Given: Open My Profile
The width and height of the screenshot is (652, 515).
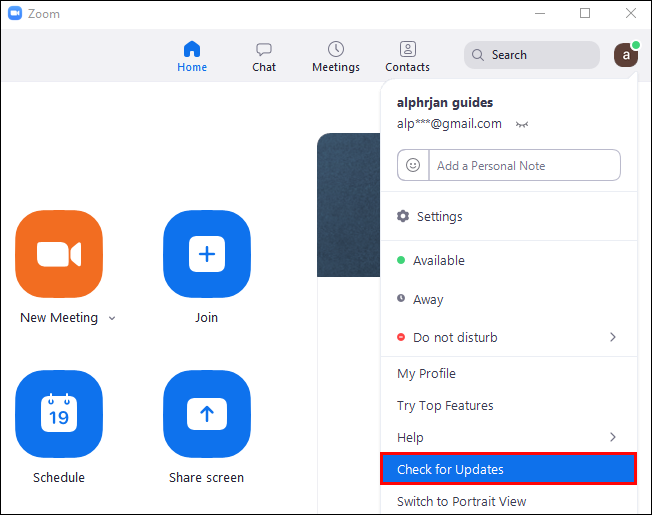Looking at the screenshot, I should (x=509, y=373).
